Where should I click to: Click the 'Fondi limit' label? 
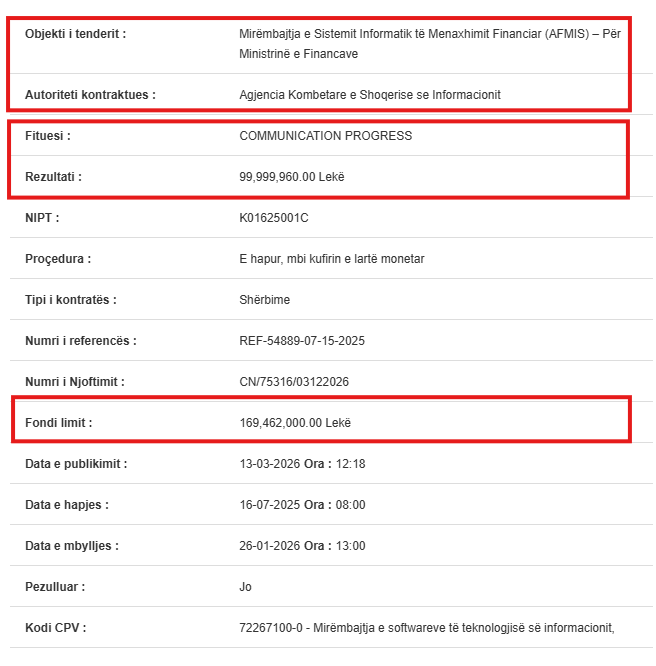point(58,423)
